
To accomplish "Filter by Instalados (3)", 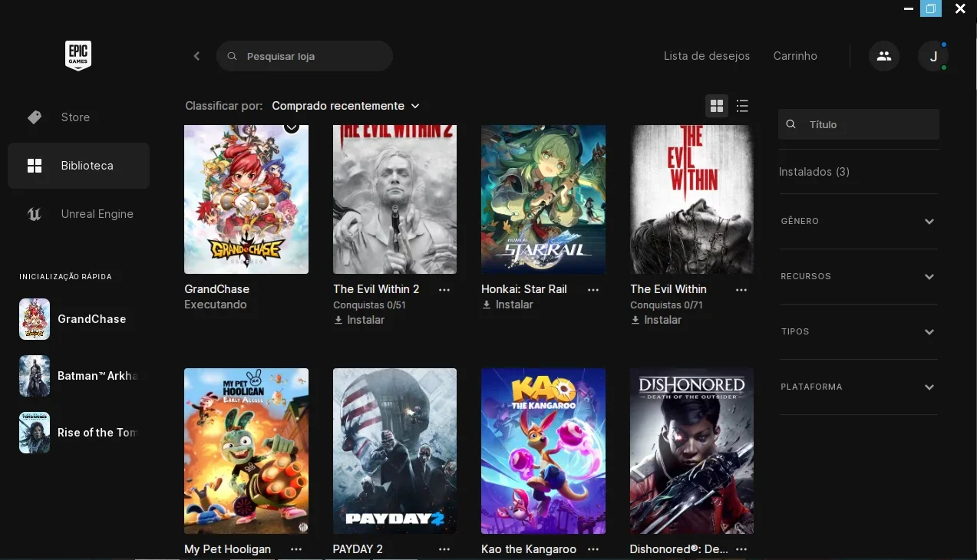I will tap(814, 172).
